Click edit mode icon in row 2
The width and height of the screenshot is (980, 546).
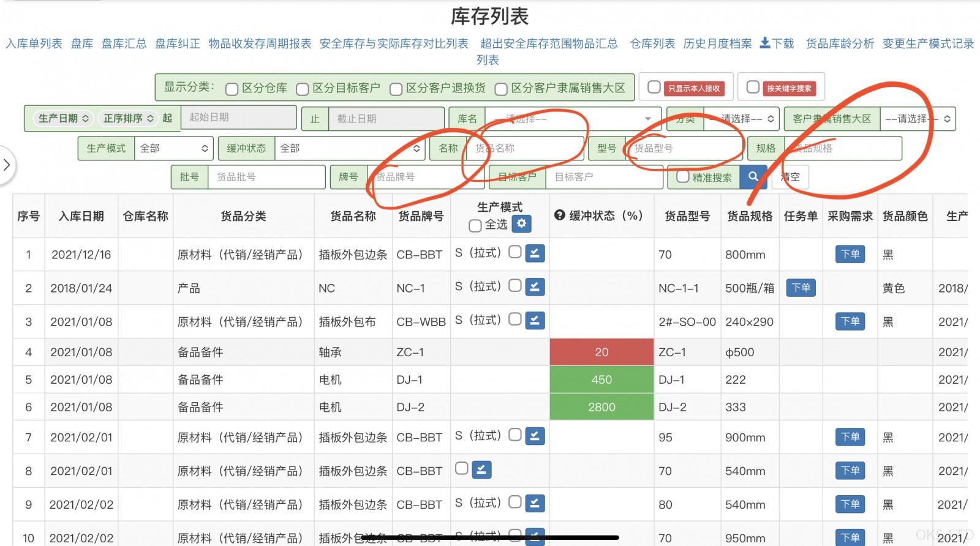click(x=535, y=287)
